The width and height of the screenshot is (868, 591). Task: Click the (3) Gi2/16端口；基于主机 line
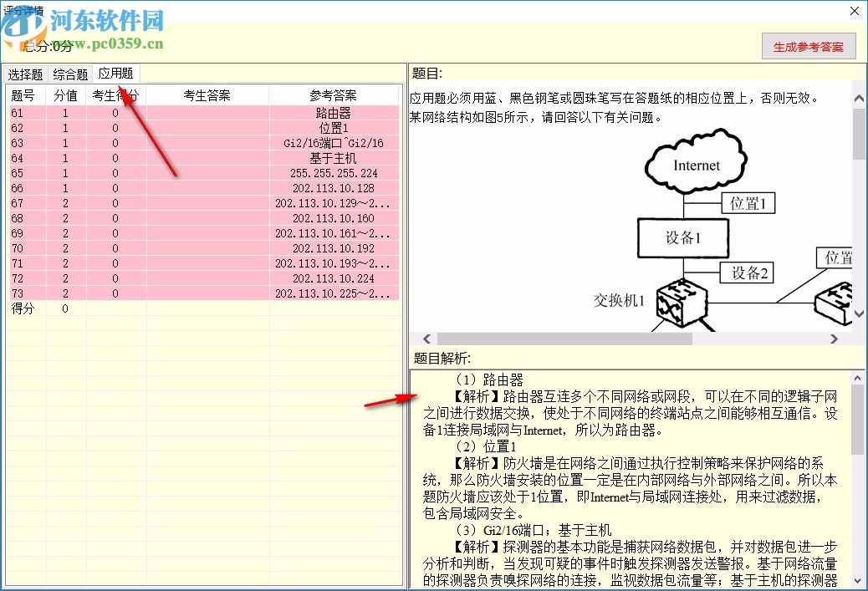533,530
